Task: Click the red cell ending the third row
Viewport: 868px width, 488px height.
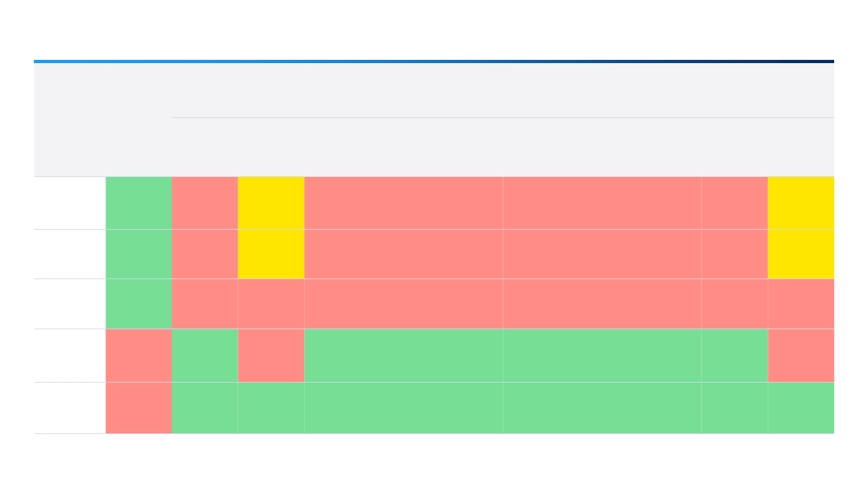Action: [801, 304]
